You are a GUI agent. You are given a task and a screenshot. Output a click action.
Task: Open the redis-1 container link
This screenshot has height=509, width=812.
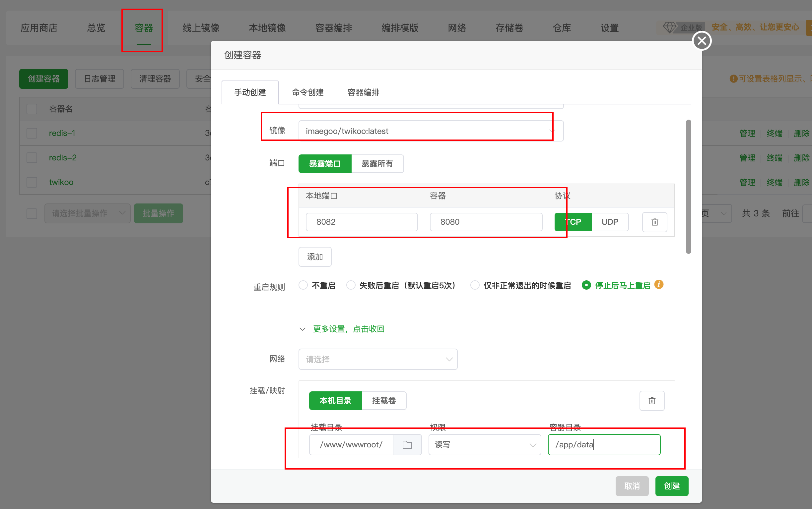62,133
